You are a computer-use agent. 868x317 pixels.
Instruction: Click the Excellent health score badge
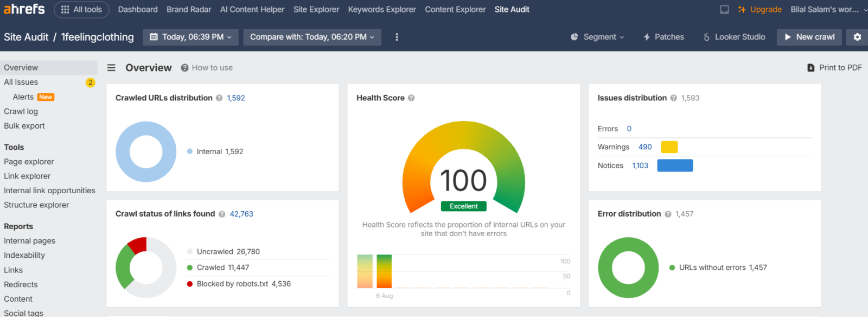[464, 206]
